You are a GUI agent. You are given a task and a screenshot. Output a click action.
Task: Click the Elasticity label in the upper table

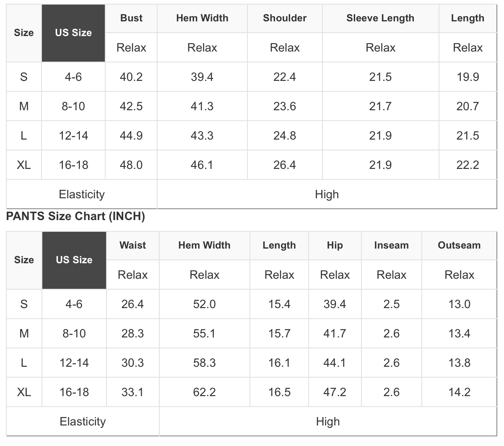[x=82, y=194]
